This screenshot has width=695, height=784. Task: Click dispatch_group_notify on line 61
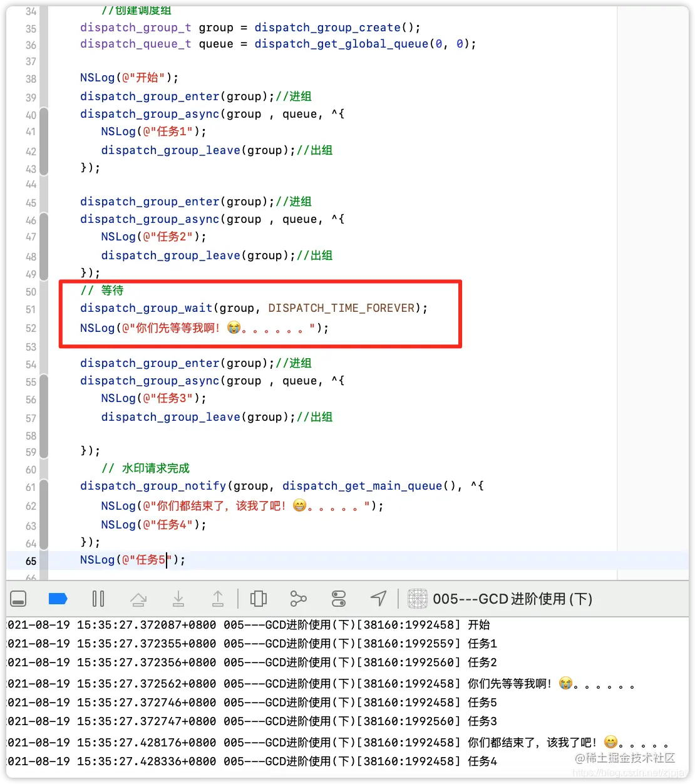(x=153, y=486)
